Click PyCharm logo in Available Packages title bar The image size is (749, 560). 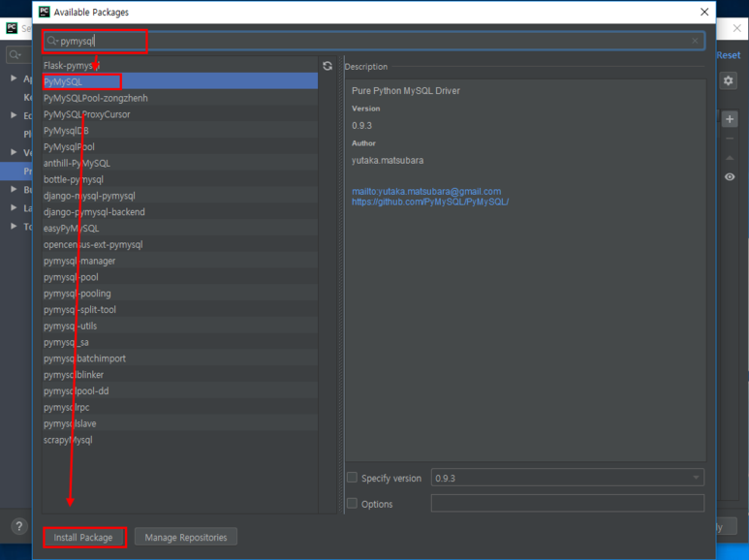pos(44,12)
